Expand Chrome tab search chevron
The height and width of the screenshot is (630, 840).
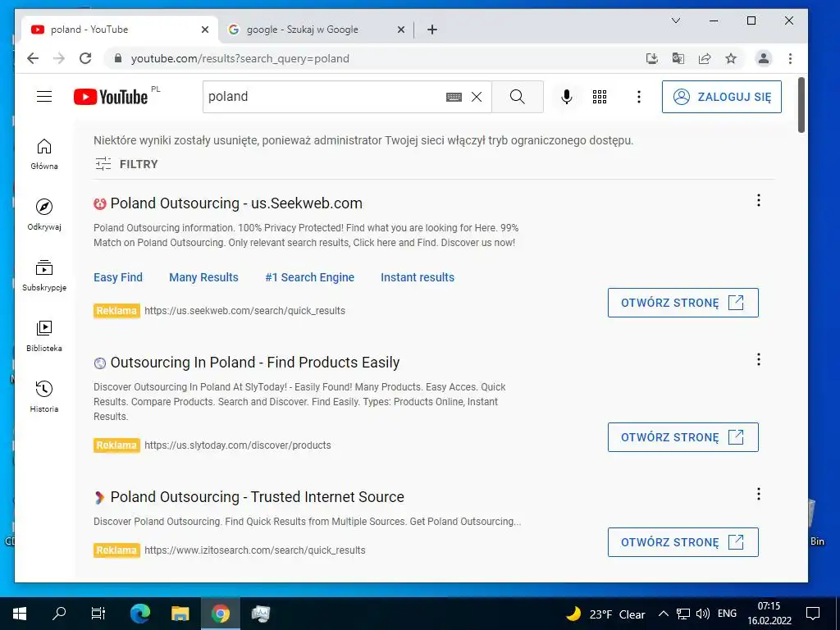coord(676,21)
